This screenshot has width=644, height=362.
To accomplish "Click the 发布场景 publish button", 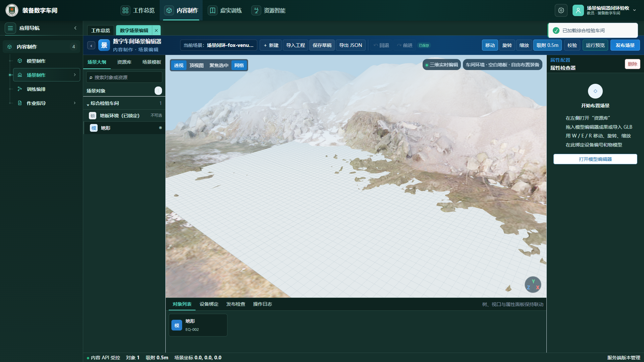I will (x=625, y=45).
